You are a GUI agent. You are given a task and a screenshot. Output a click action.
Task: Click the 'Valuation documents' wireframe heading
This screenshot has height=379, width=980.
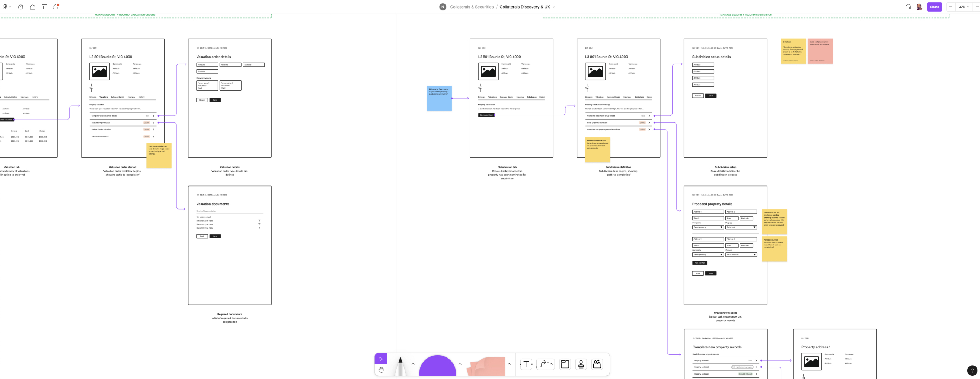(213, 204)
